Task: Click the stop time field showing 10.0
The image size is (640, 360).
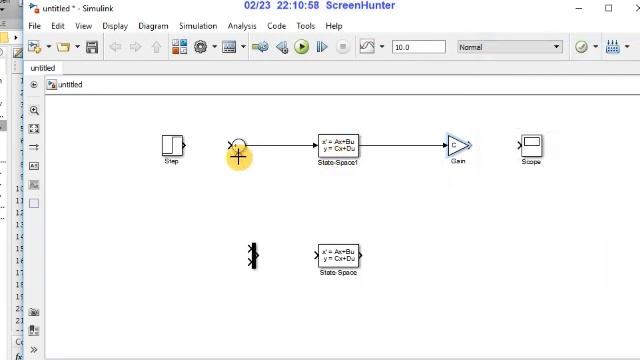Action: pos(418,47)
